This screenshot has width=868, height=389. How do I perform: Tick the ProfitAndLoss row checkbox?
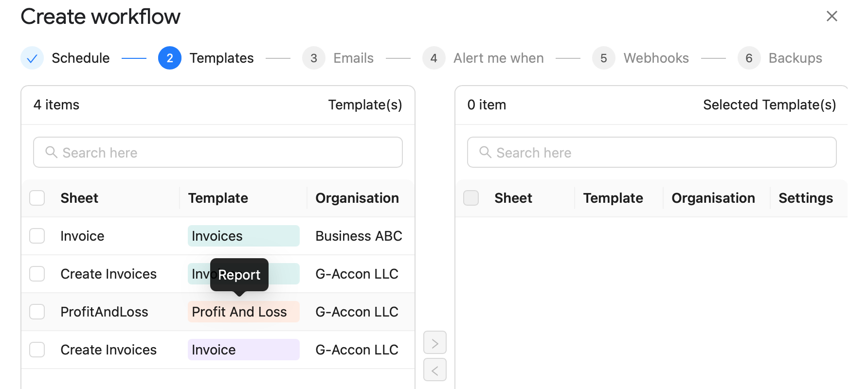click(37, 312)
